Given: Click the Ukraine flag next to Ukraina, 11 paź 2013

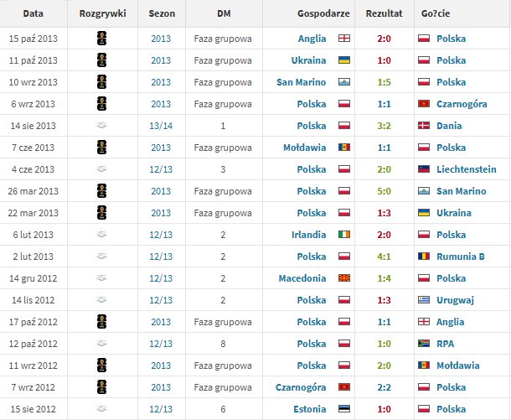Looking at the screenshot, I should [x=344, y=60].
